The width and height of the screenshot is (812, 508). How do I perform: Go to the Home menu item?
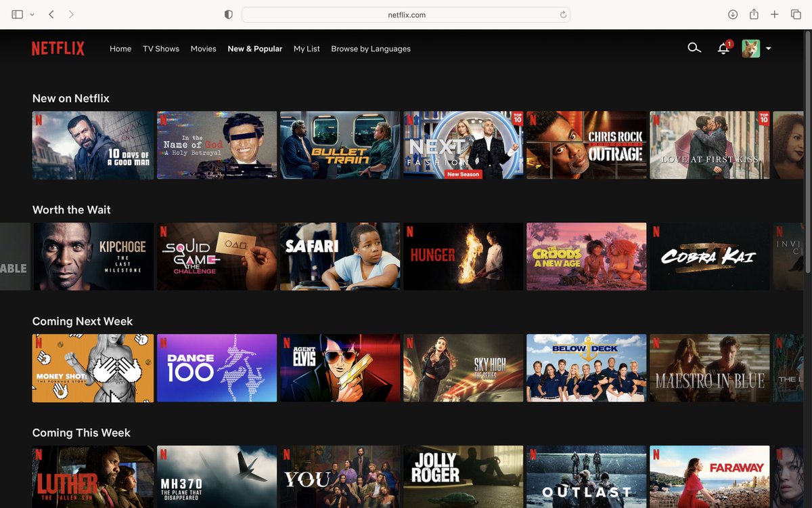(x=120, y=49)
